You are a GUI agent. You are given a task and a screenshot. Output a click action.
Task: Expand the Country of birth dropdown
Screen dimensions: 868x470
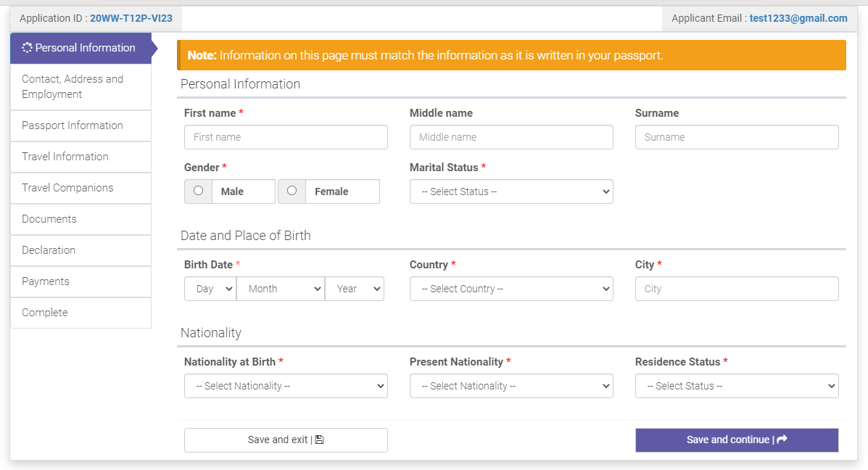[511, 289]
